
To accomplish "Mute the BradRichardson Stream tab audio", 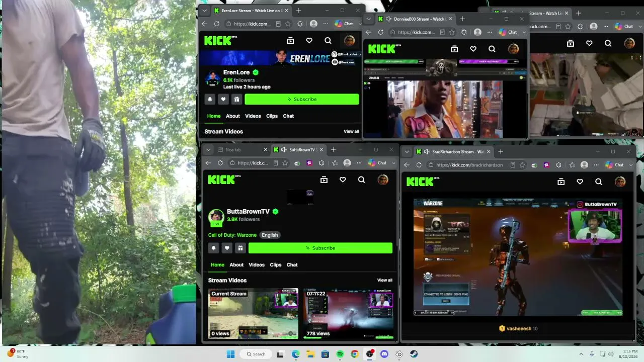I will tap(427, 151).
